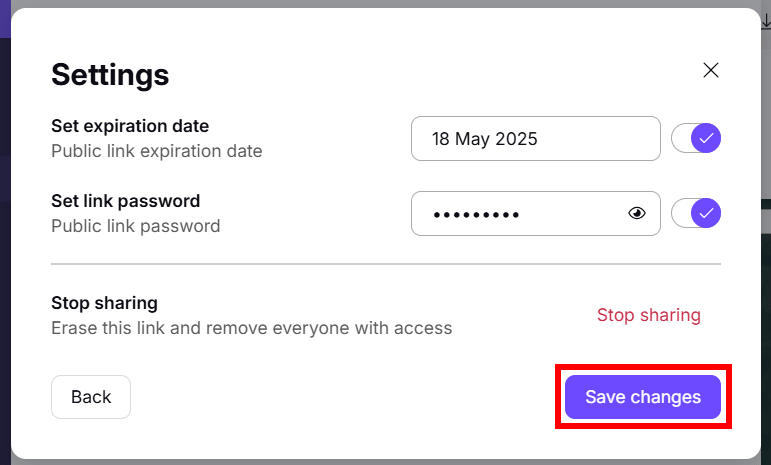Click the red Stop sharing link
771x465 pixels.
coord(649,315)
